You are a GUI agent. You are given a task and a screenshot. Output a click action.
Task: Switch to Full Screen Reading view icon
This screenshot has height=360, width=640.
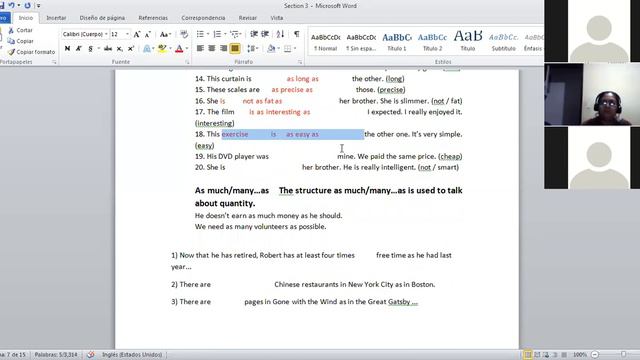tap(537, 355)
